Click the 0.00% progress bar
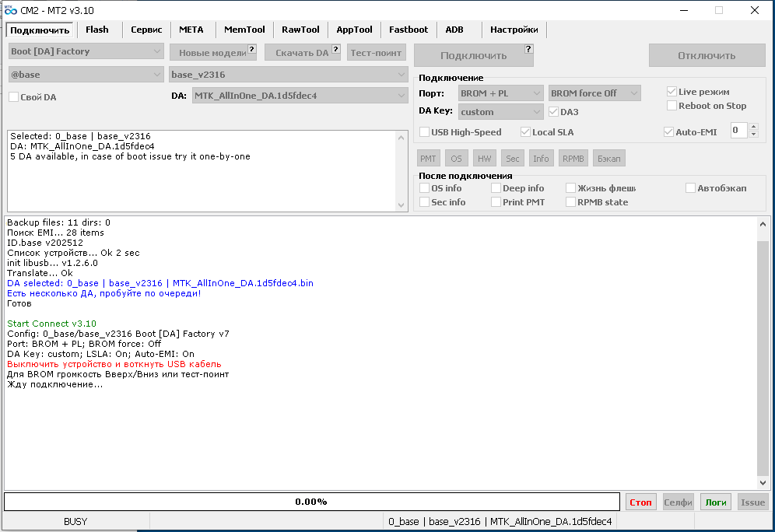 (311, 502)
